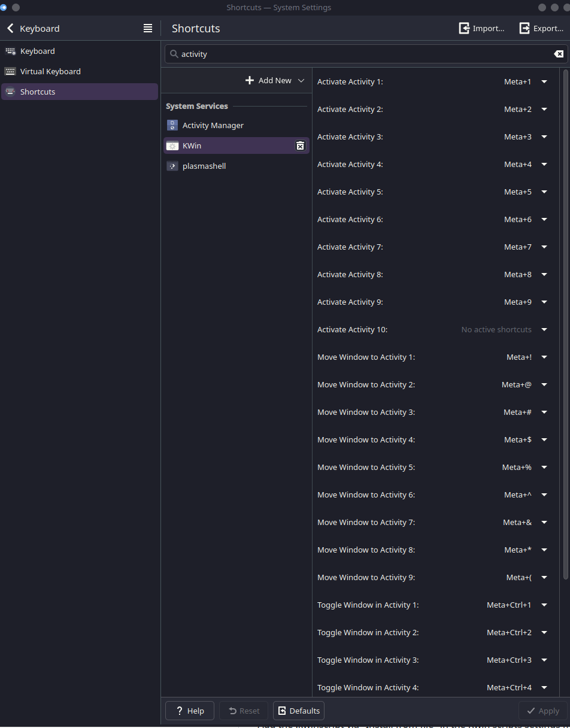The image size is (570, 728).
Task: Expand Move Window to Activity 9
Action: click(x=544, y=577)
